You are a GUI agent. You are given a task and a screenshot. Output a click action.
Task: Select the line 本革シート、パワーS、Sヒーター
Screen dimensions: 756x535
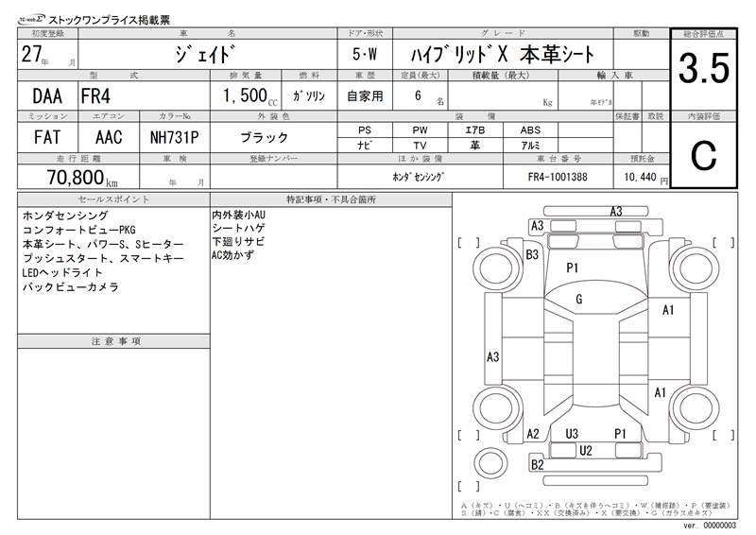pyautogui.click(x=103, y=244)
